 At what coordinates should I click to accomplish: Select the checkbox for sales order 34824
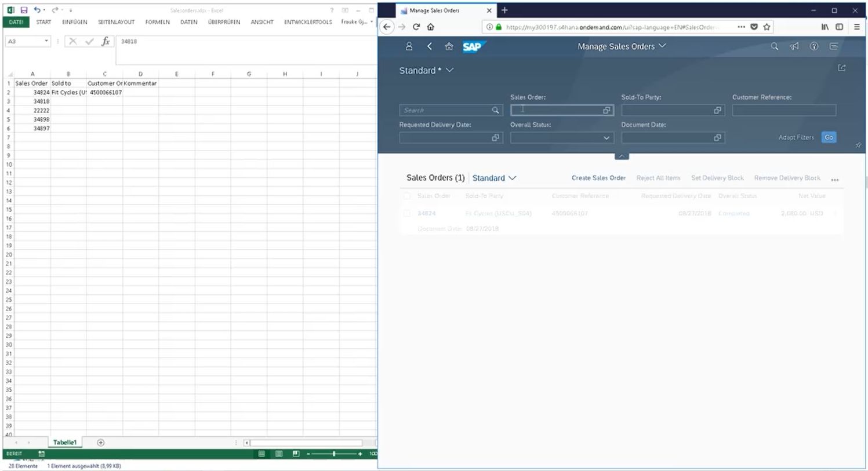click(x=406, y=213)
